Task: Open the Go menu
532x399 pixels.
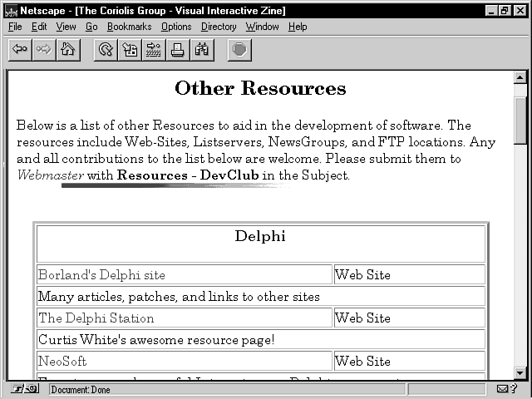Action: [x=91, y=27]
